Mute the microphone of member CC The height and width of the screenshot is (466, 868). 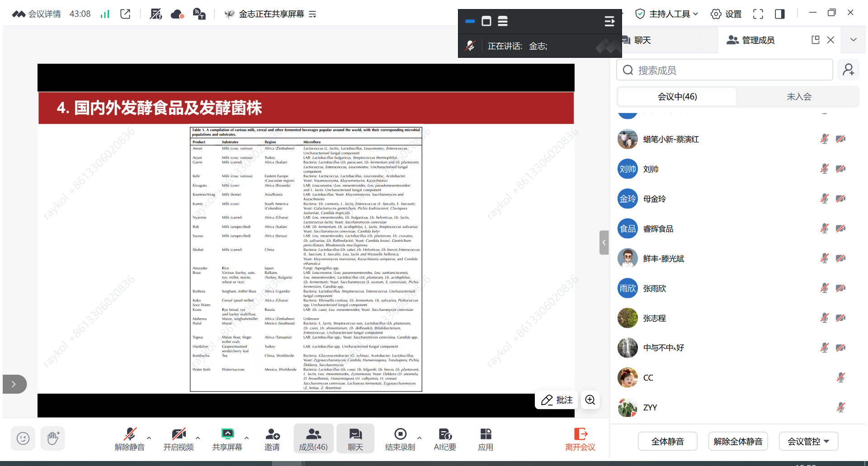pyautogui.click(x=841, y=377)
